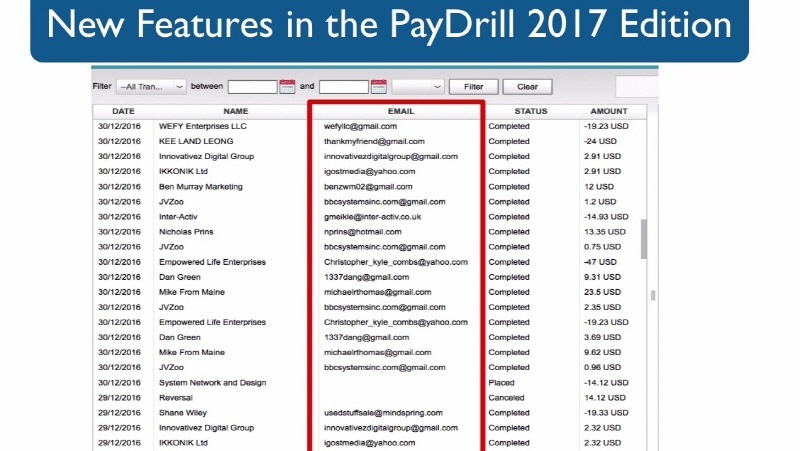Click the 3.69 USD amount cell

tap(603, 337)
